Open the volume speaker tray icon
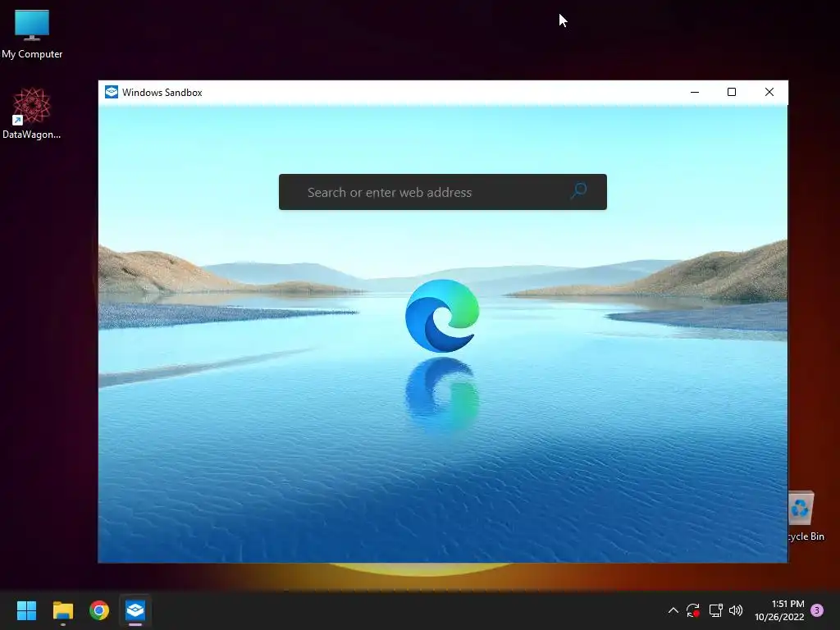 click(x=736, y=610)
